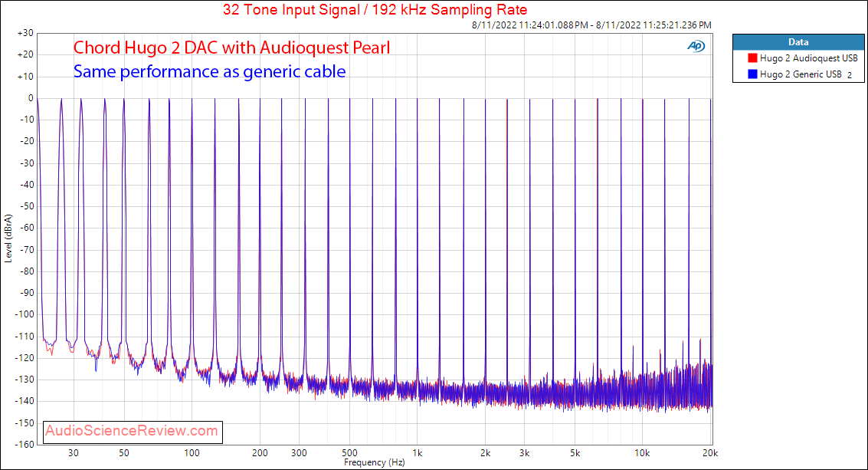Click the blue Hugo 2 Generic USB swatch
Screen dimensions: 868x470
[752, 74]
